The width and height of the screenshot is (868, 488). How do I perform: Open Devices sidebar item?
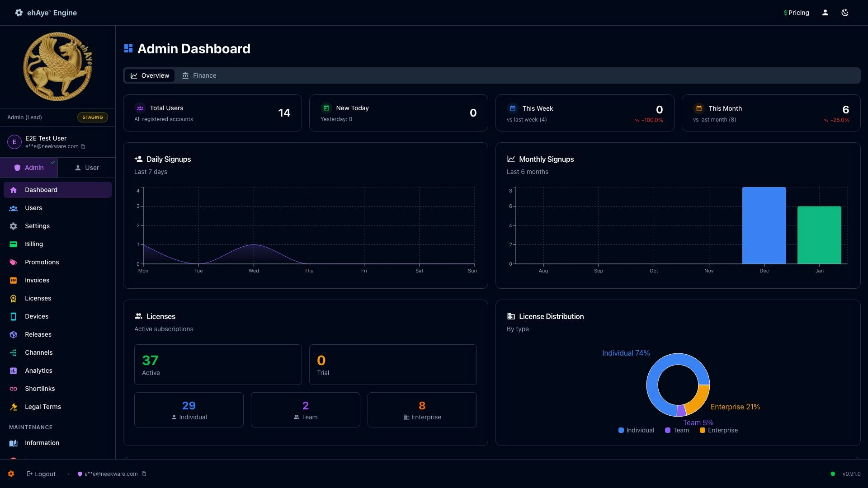coord(37,316)
